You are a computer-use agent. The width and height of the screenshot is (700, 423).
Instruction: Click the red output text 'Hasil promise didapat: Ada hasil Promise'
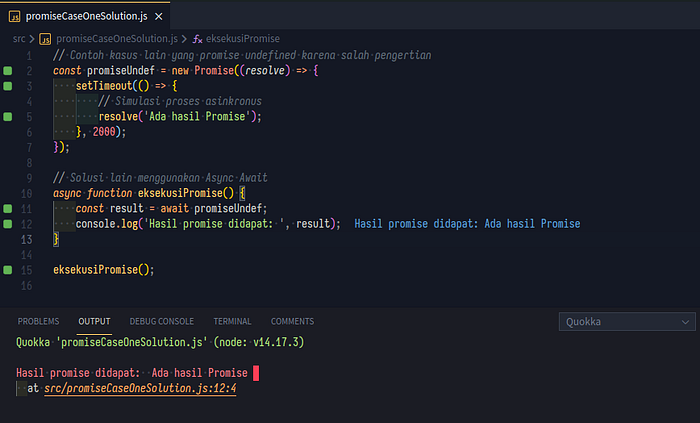(132, 373)
